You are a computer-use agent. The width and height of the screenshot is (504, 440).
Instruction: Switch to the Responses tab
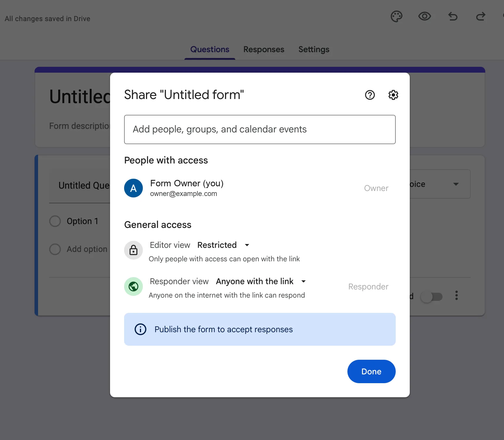264,49
